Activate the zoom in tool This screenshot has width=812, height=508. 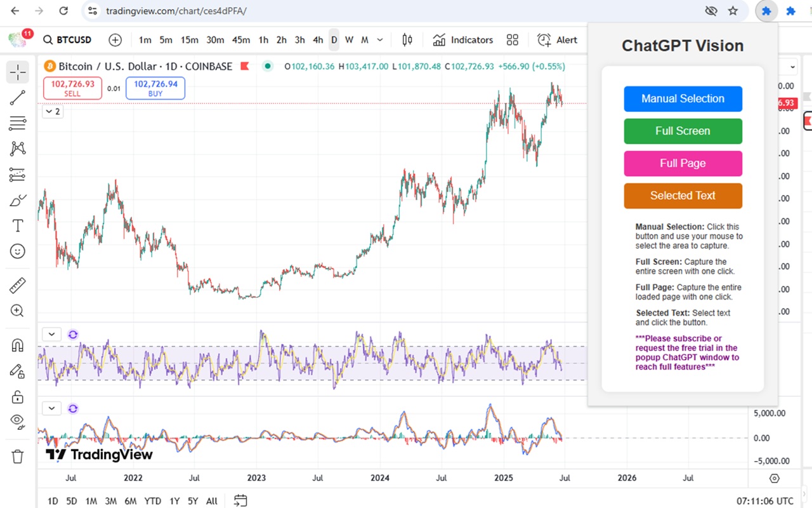pos(17,311)
